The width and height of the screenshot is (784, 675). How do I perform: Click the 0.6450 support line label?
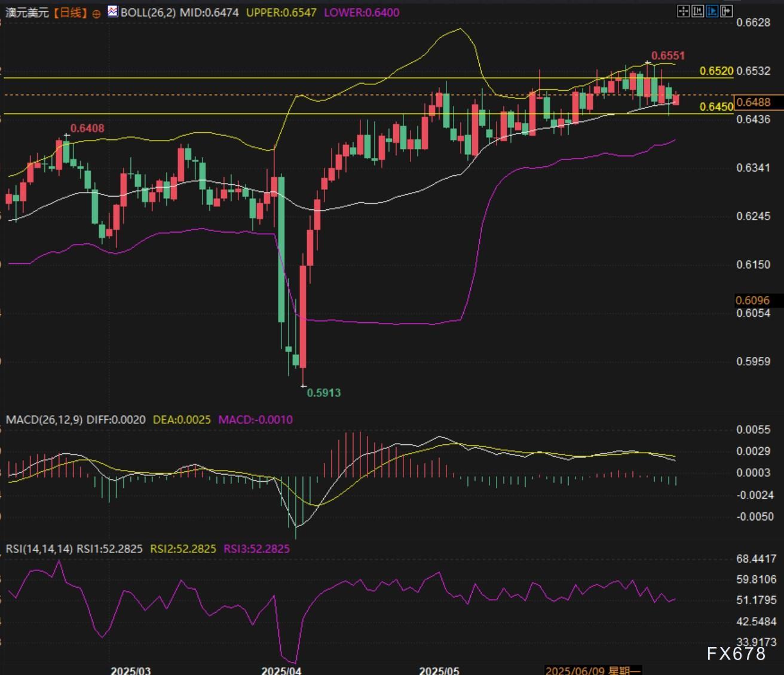[x=716, y=107]
